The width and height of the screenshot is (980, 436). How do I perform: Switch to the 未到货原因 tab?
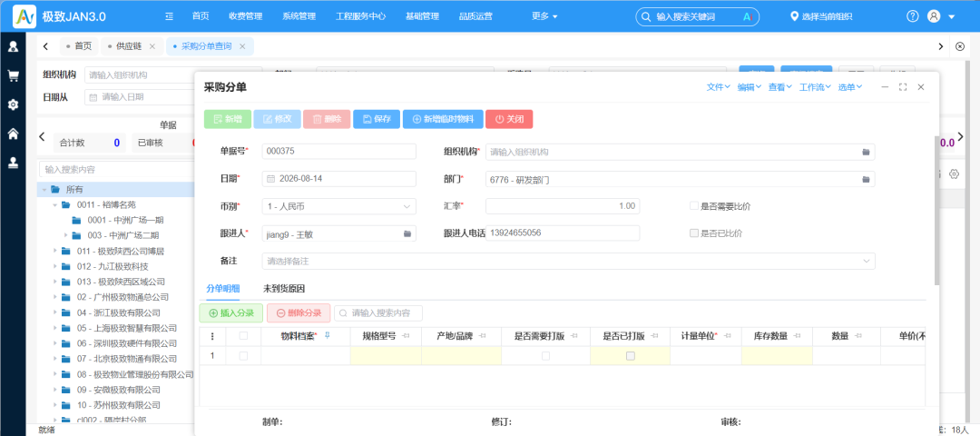coord(284,289)
